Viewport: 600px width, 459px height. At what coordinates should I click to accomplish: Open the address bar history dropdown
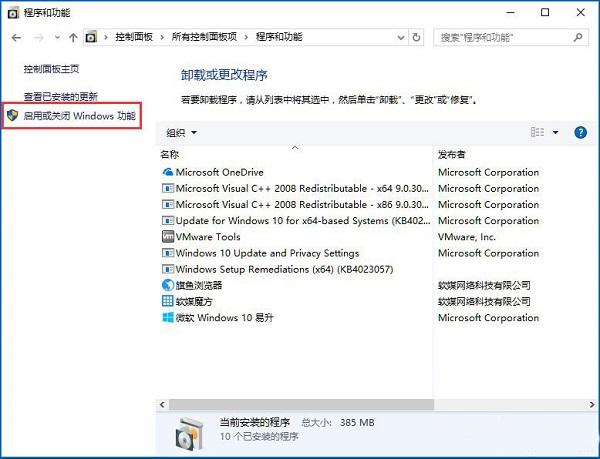point(401,37)
